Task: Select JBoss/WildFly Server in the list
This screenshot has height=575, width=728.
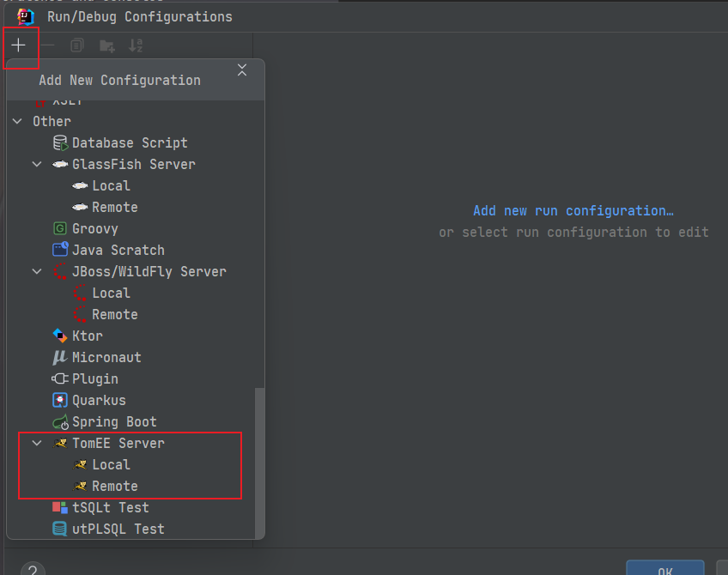Action: click(149, 271)
